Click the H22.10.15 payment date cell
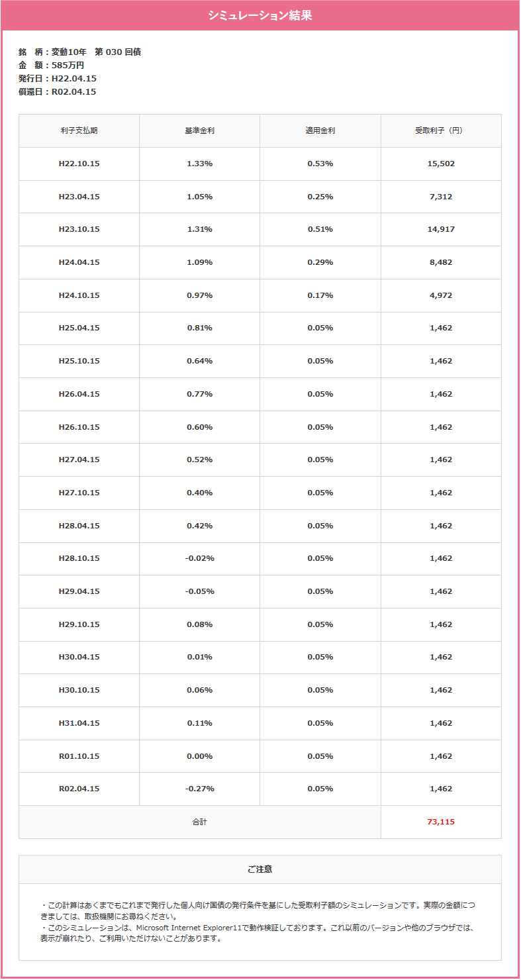 [79, 164]
